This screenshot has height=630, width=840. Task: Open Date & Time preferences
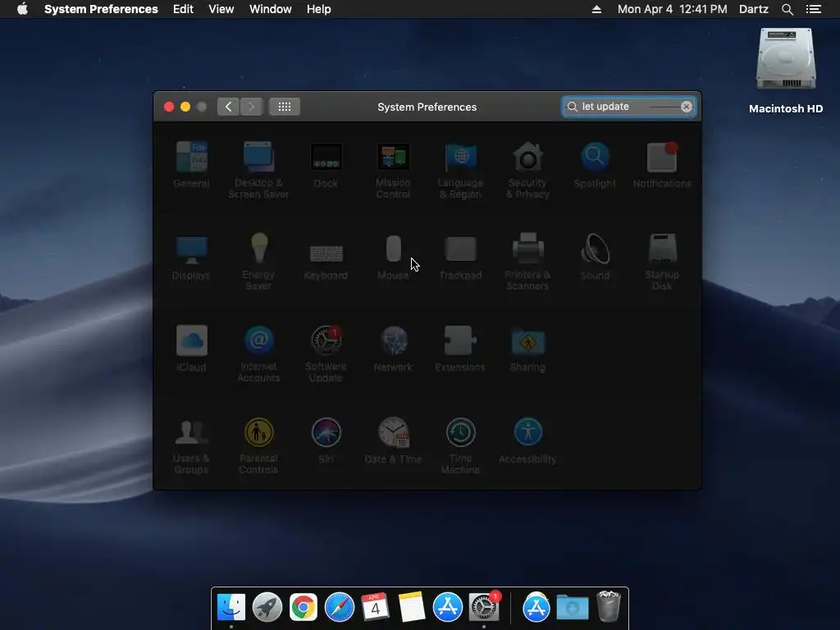coord(393,441)
